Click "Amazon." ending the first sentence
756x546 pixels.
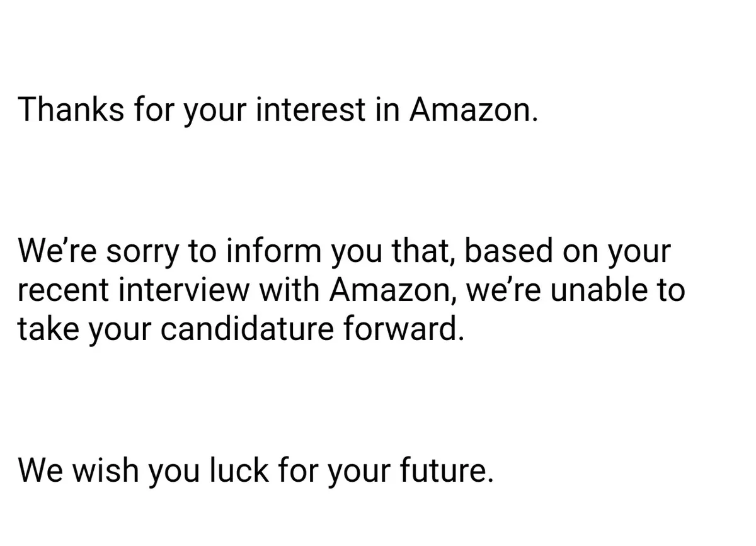(475, 110)
